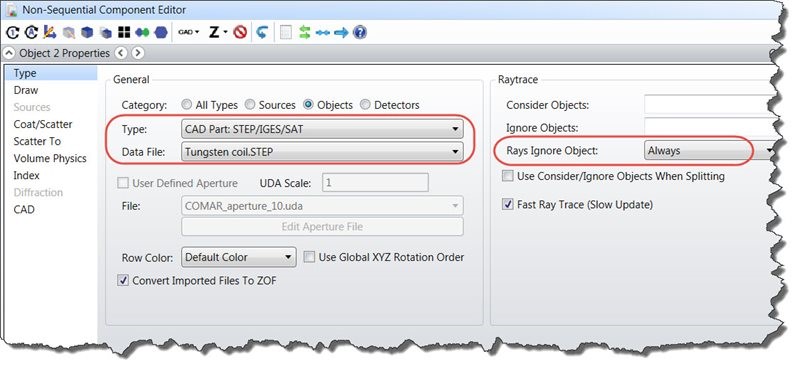Click the blue undo arrow icon
This screenshot has width=800, height=369.
[x=262, y=33]
